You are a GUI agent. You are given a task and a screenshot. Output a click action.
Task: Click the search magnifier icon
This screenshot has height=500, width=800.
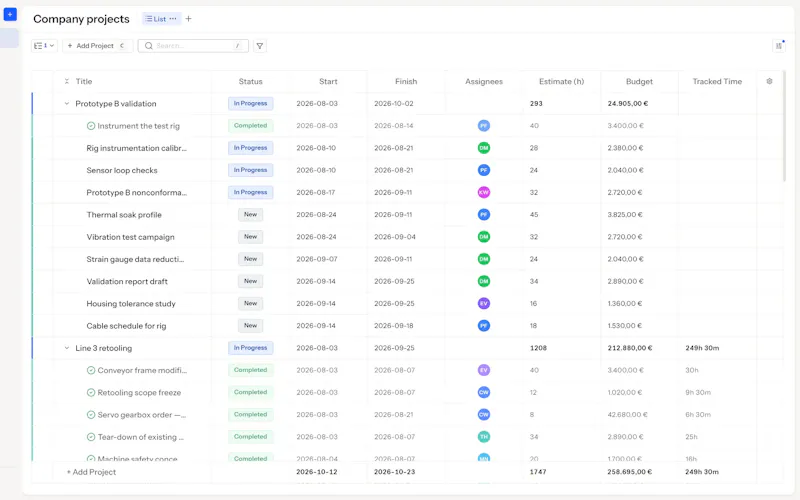[x=148, y=46]
